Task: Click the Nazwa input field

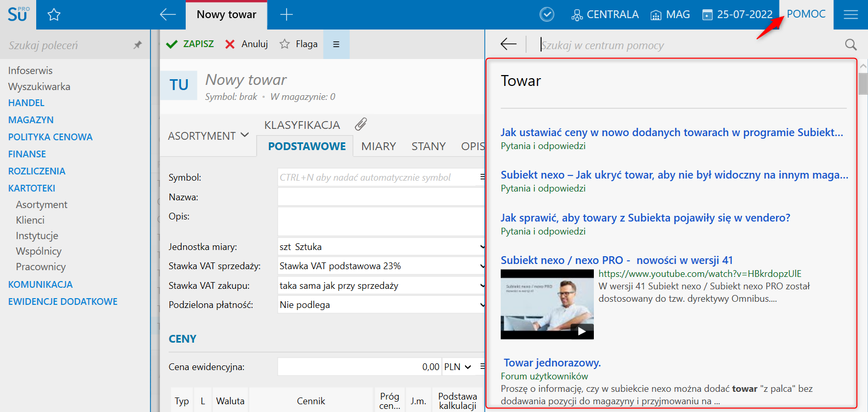Action: (381, 197)
